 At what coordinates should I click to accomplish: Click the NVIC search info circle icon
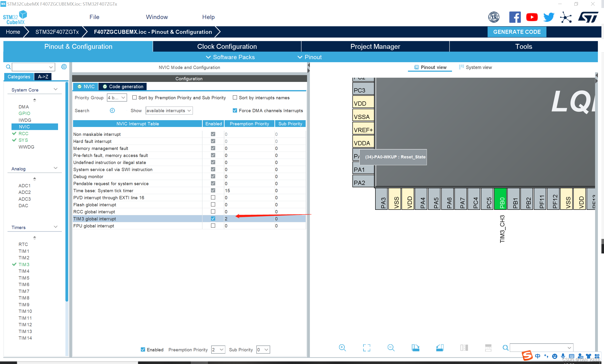(112, 111)
